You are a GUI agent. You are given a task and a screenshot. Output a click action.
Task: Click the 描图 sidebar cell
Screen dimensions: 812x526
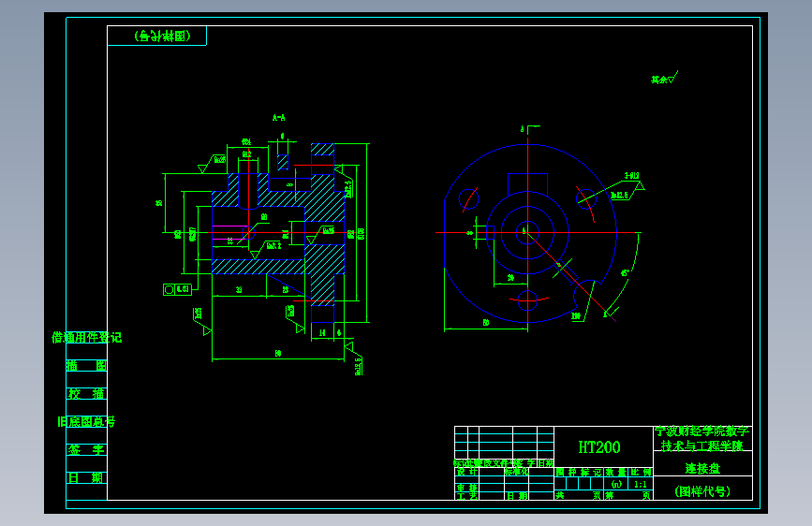86,366
